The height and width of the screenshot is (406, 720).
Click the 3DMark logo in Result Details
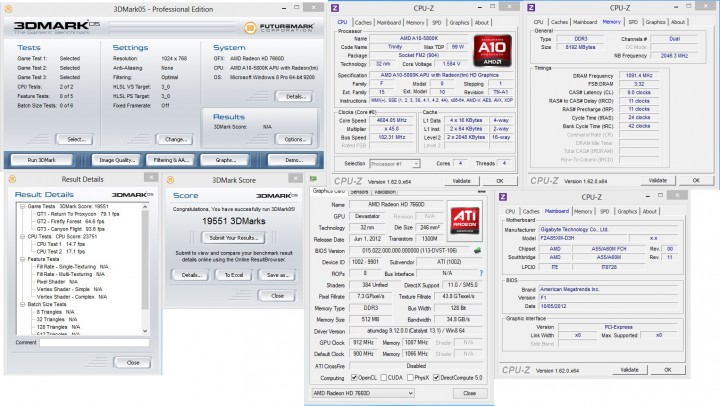[x=132, y=195]
